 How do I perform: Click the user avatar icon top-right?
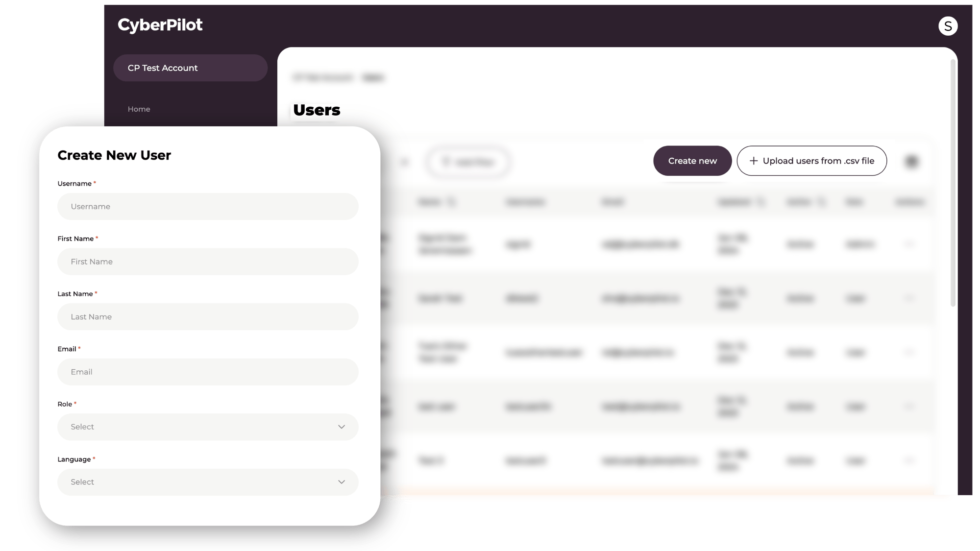pos(948,25)
